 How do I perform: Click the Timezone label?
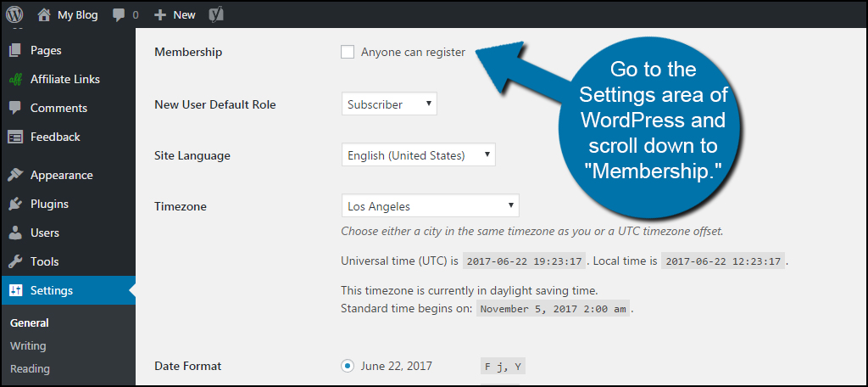pyautogui.click(x=181, y=207)
